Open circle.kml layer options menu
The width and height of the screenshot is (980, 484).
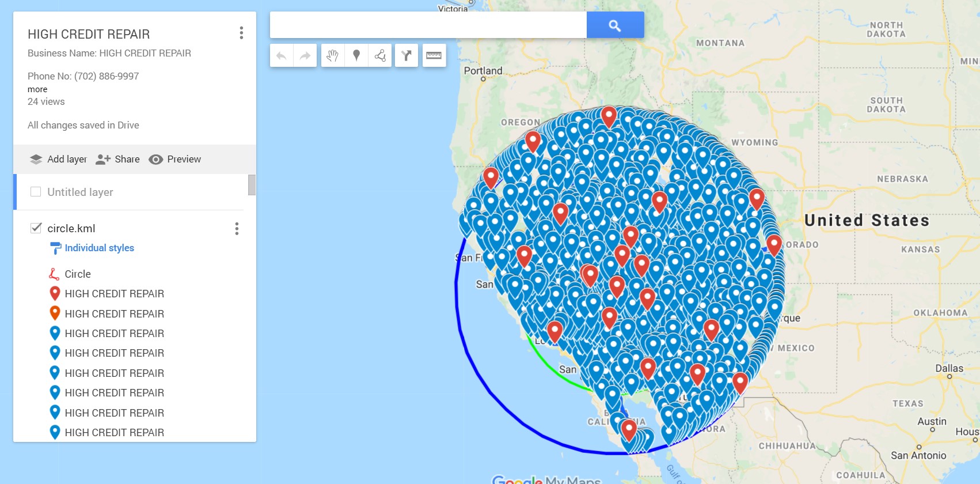point(237,229)
